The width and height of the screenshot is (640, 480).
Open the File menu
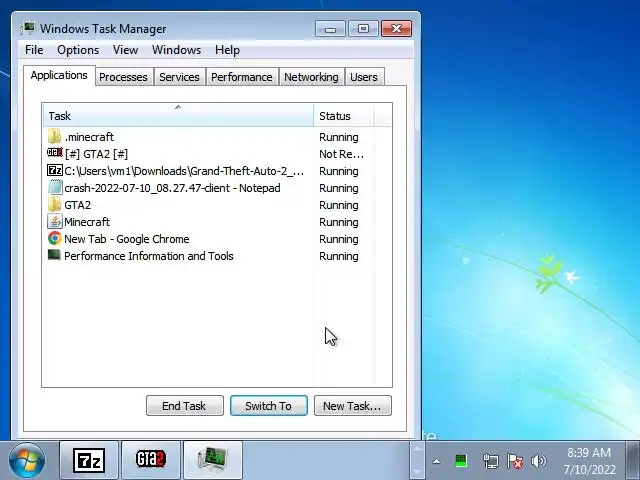(x=34, y=50)
